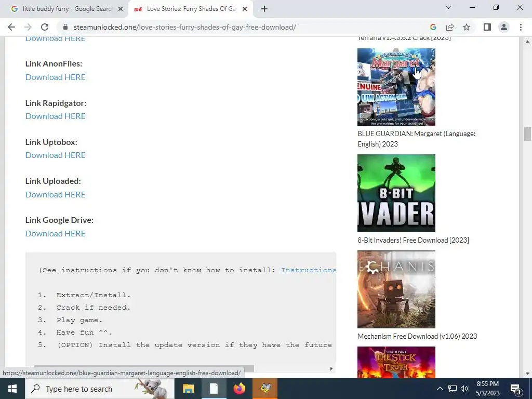
Task: Open the Terraria v1.4.3.6.2 Crack link
Action: pyautogui.click(x=404, y=38)
